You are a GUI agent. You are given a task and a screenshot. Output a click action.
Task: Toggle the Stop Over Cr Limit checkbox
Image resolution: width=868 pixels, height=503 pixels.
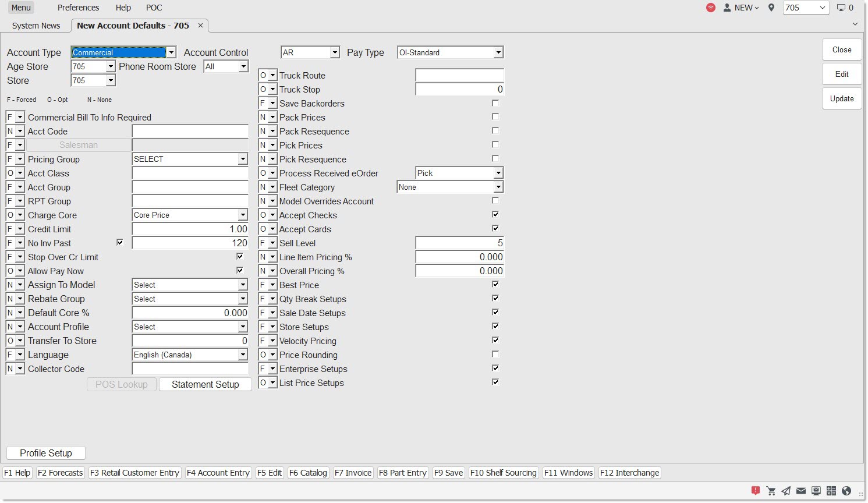[x=240, y=257]
